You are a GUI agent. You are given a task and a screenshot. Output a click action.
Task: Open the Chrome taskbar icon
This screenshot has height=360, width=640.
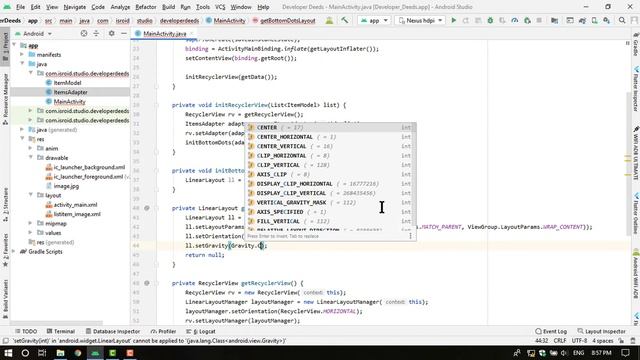78,353
